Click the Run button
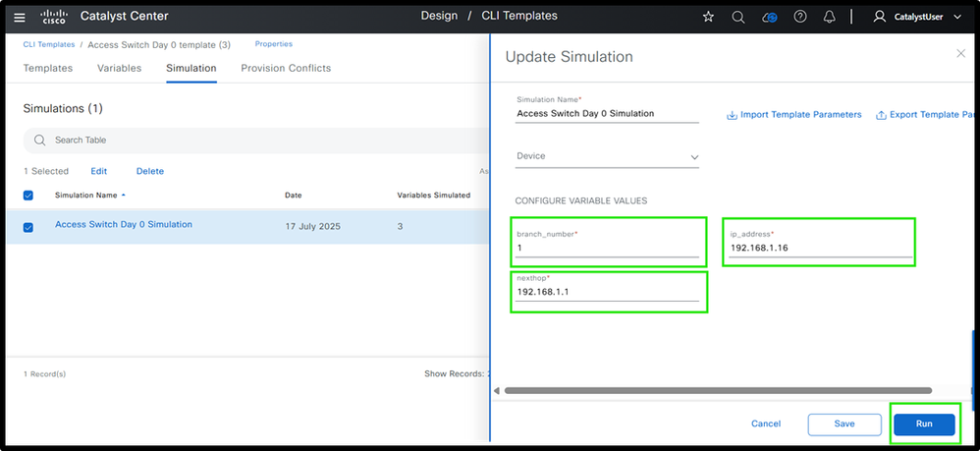This screenshot has width=980, height=451. [924, 423]
